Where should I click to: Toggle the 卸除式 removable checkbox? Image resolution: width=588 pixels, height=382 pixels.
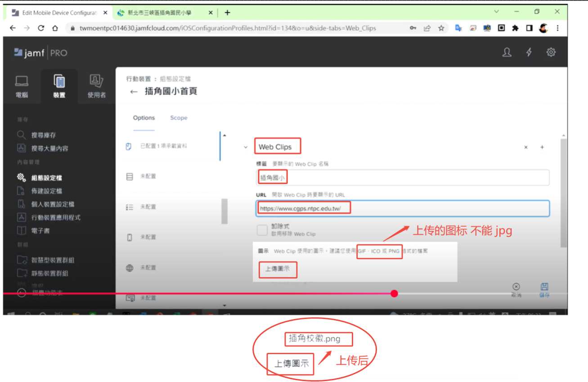262,230
